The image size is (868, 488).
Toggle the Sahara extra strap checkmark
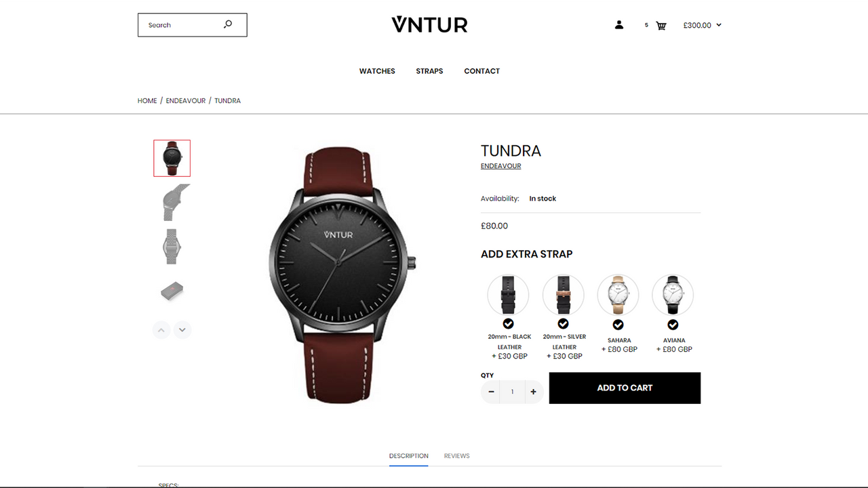618,325
